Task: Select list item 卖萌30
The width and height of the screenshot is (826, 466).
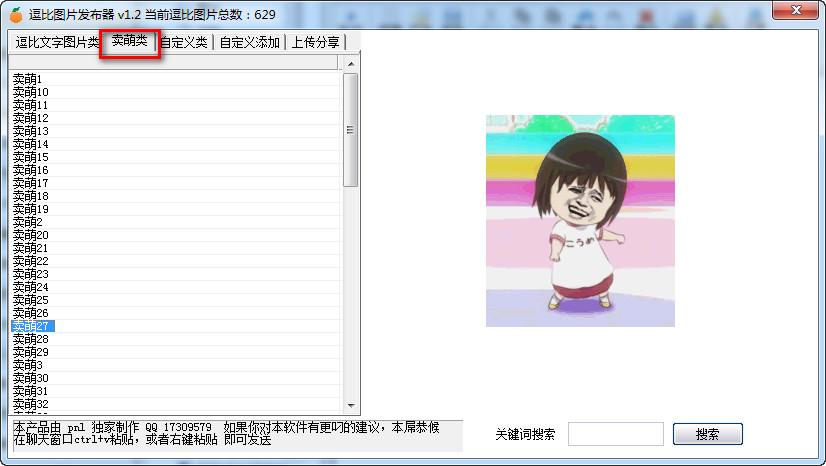Action: pyautogui.click(x=31, y=378)
